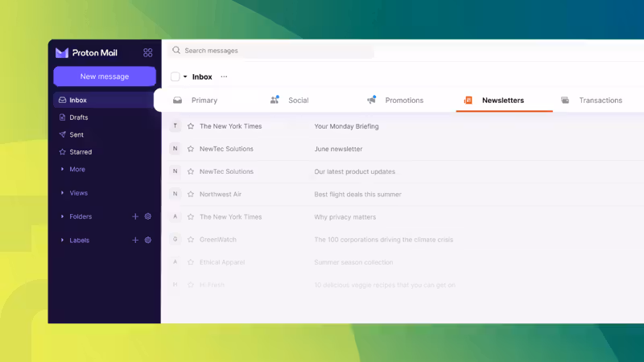
Task: Open the selection dropdown arrow beside Inbox
Action: (x=185, y=76)
